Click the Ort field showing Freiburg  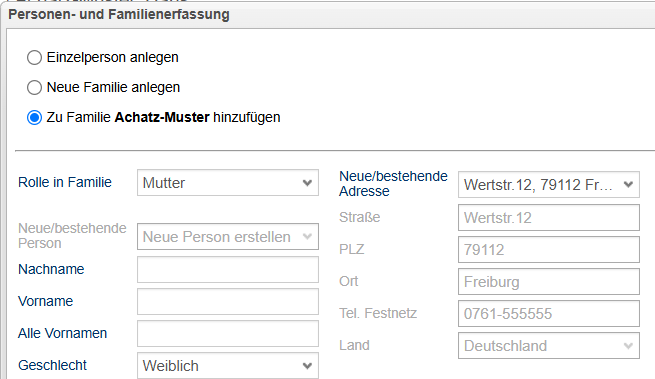click(548, 282)
